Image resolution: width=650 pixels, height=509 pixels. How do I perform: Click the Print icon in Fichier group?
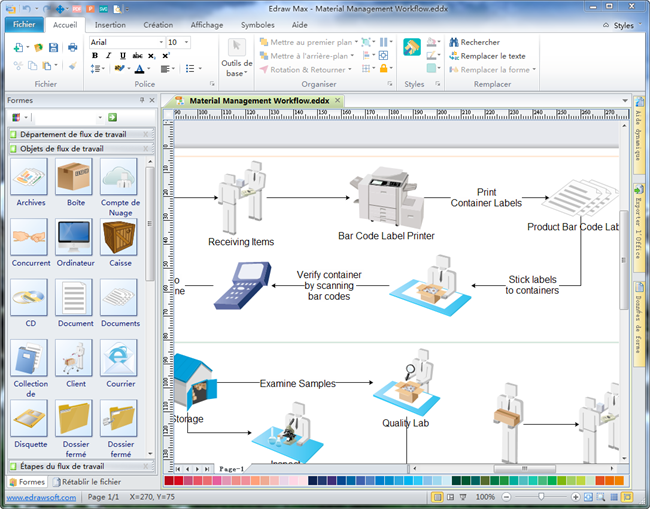coord(72,47)
